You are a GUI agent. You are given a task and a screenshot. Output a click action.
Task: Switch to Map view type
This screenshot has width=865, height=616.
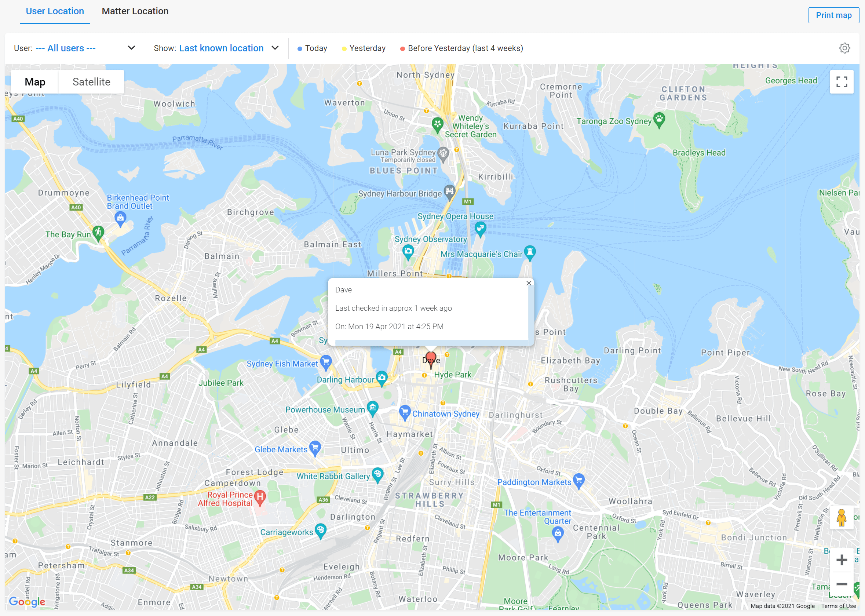[35, 82]
